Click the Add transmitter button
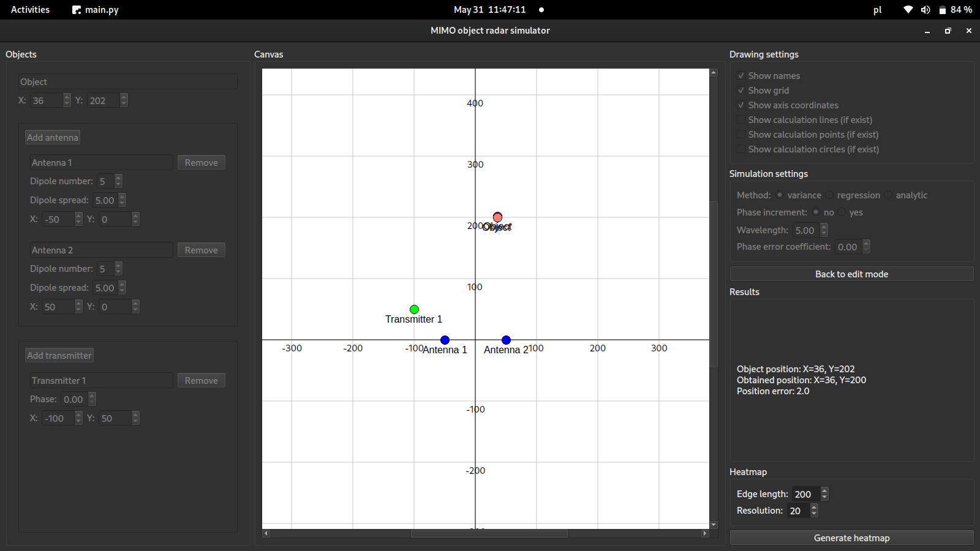Screen dimensions: 980x551 tap(59, 355)
